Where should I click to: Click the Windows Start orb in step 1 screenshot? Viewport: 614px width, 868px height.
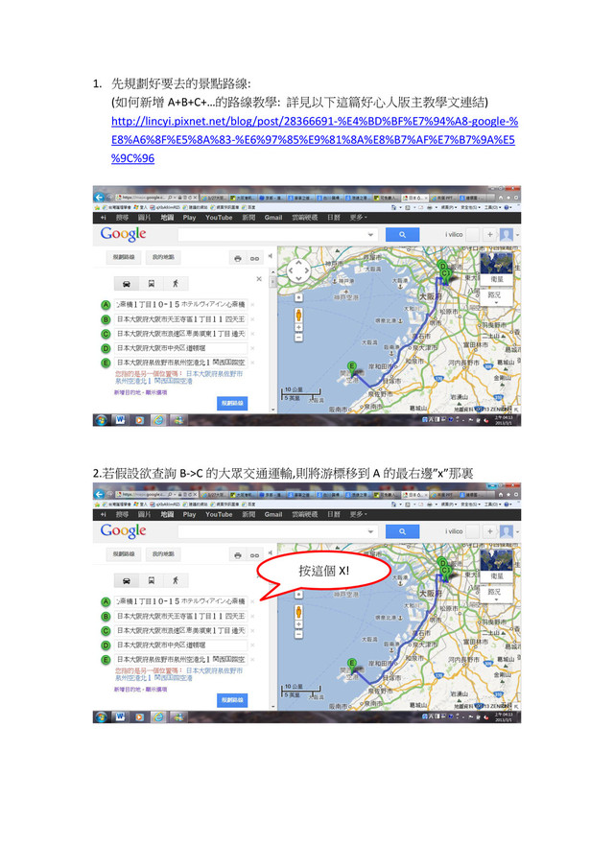101,421
